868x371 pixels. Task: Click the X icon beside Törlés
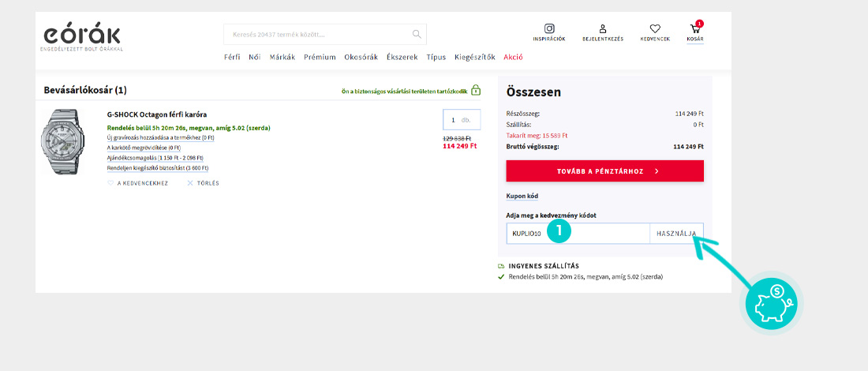click(190, 182)
